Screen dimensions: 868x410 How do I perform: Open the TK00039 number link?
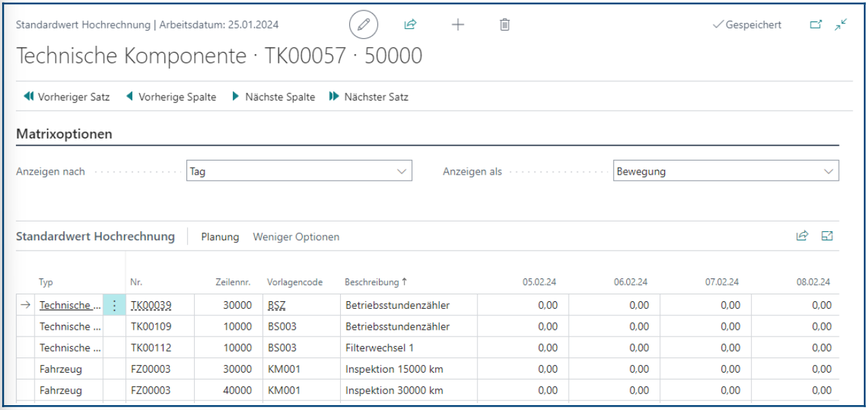click(x=151, y=305)
